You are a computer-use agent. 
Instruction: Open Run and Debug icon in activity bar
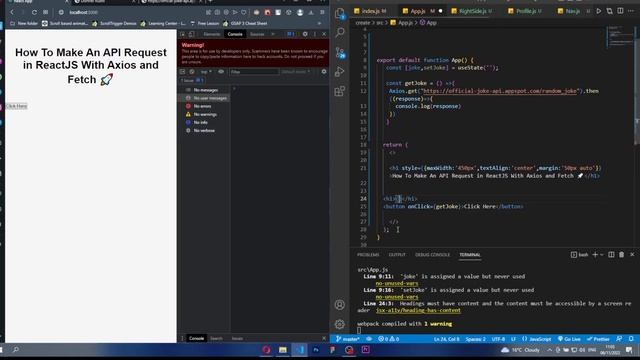(x=340, y=72)
